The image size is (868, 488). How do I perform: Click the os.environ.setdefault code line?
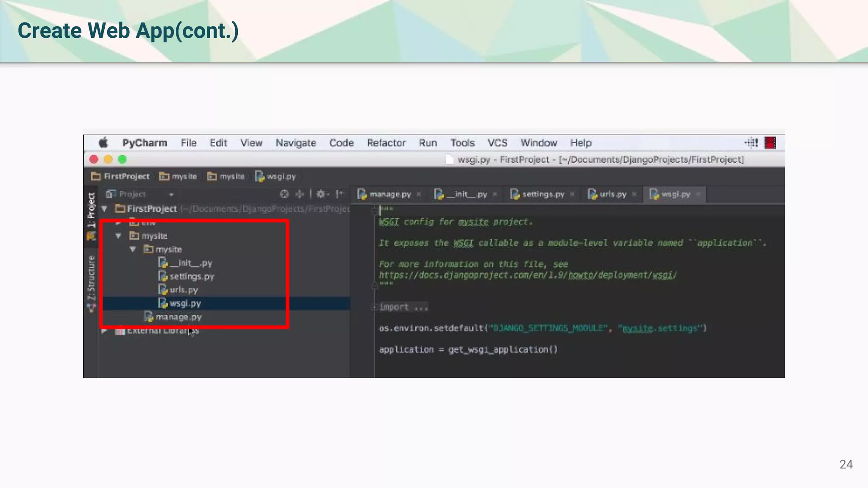pos(543,328)
